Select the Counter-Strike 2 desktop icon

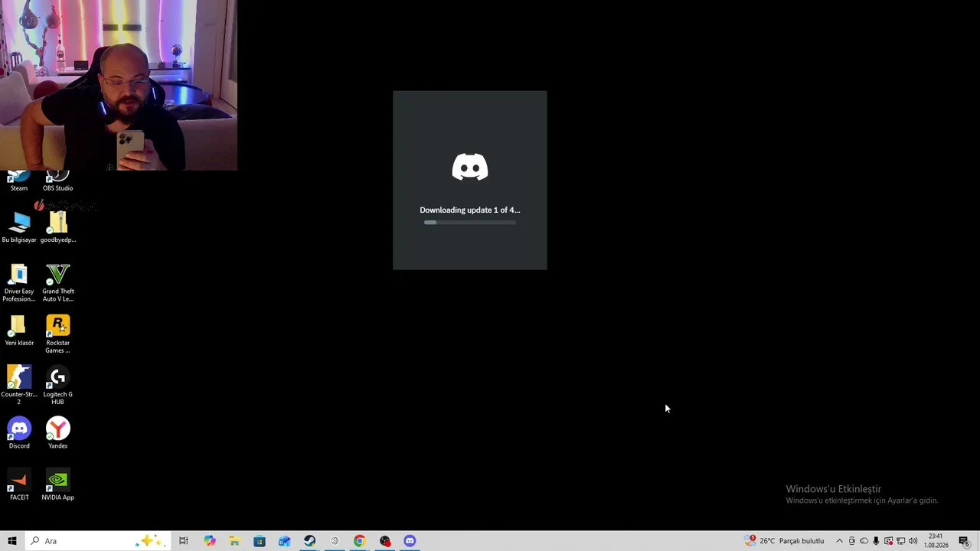pyautogui.click(x=19, y=385)
